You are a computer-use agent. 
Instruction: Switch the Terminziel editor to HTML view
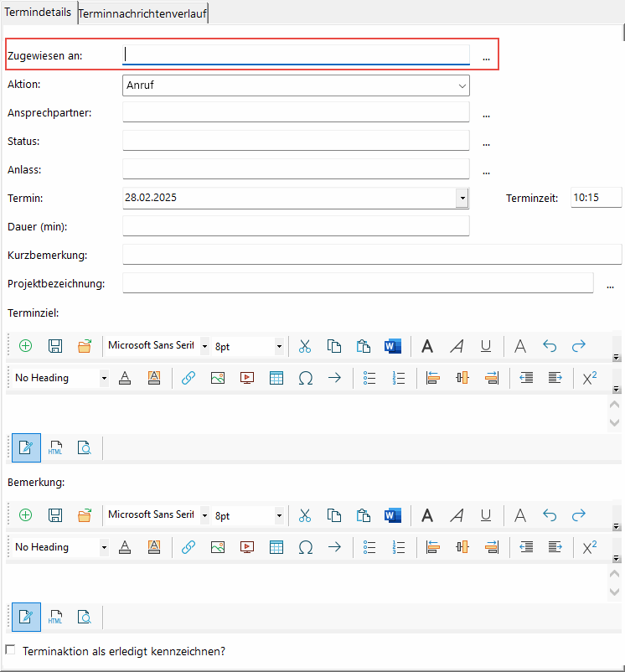[55, 447]
